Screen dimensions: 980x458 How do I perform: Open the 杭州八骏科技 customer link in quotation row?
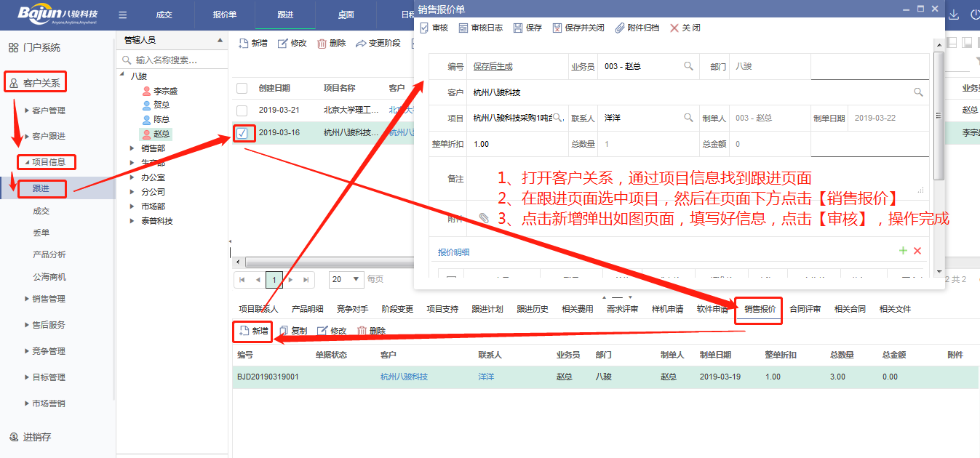click(x=404, y=377)
